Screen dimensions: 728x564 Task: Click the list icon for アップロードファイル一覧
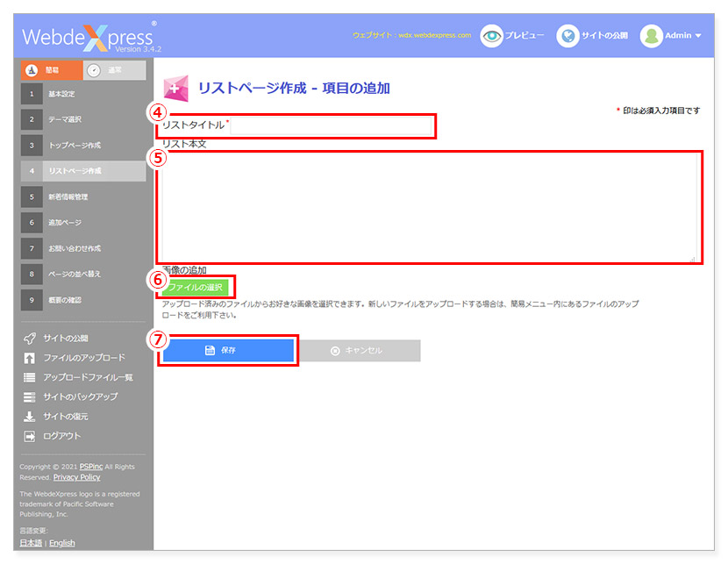(x=29, y=377)
